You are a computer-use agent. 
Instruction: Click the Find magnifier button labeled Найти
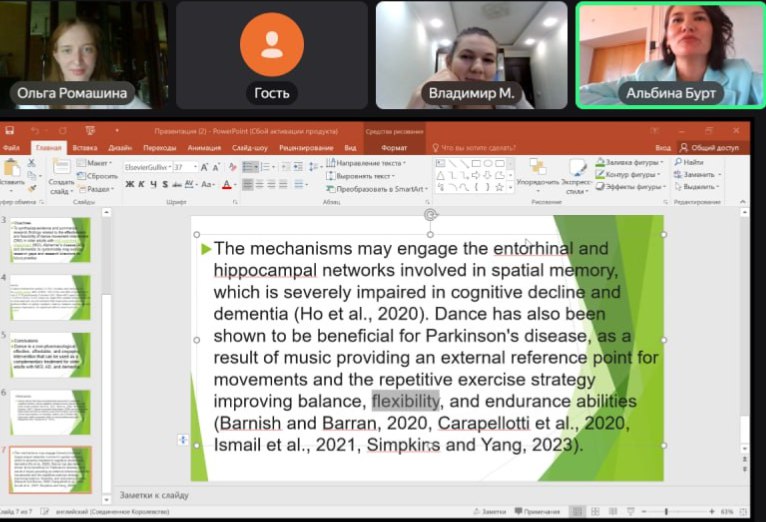689,162
